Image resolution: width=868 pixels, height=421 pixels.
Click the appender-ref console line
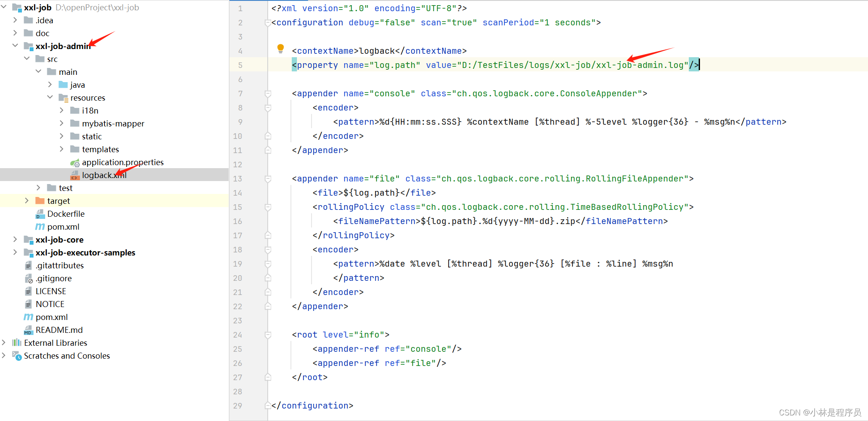(387, 349)
